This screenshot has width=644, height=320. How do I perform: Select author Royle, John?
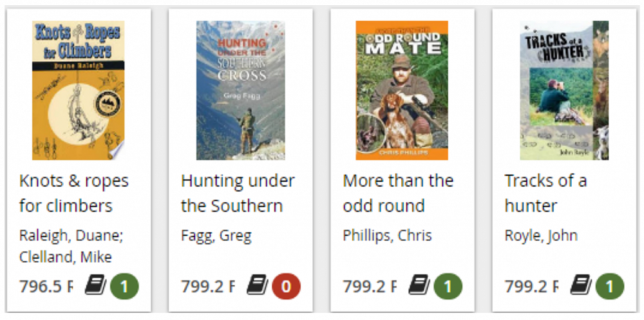541,236
